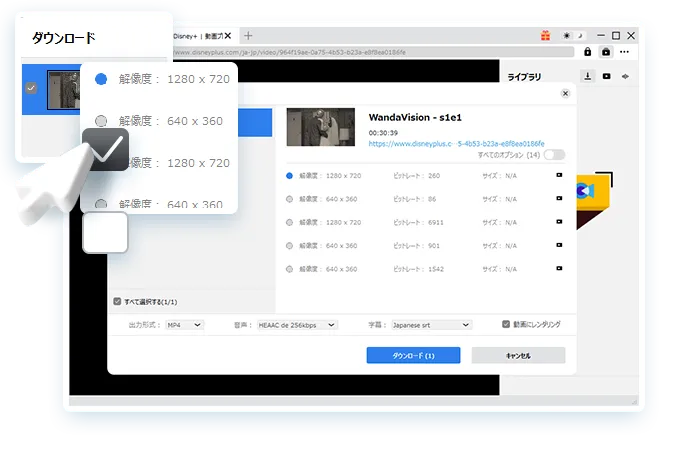The image size is (684, 449).
Task: Click video icon on bitrate 6911 row
Action: point(559,222)
